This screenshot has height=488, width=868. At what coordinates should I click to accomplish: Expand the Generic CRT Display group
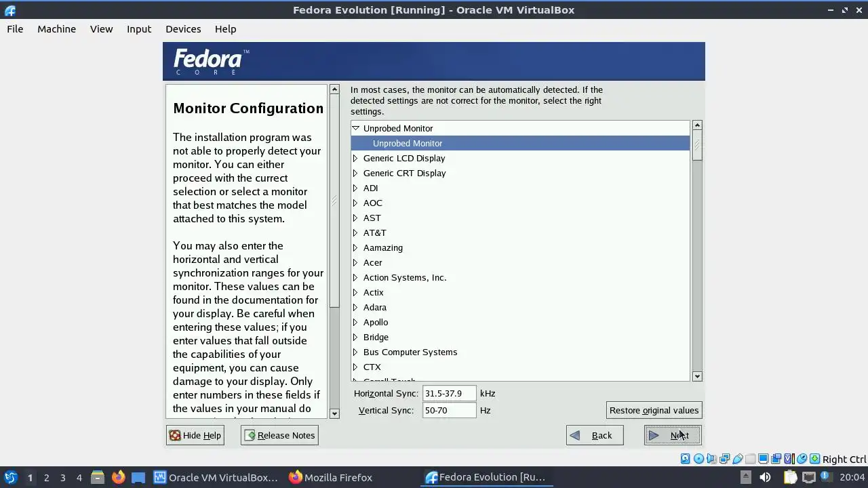(355, 173)
